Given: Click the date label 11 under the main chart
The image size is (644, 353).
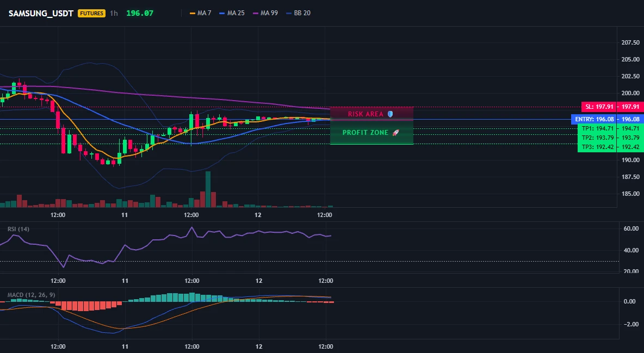Looking at the screenshot, I should tap(125, 215).
